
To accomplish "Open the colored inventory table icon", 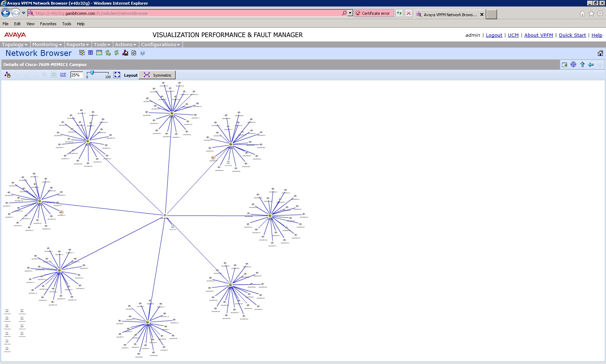I will point(99,53).
